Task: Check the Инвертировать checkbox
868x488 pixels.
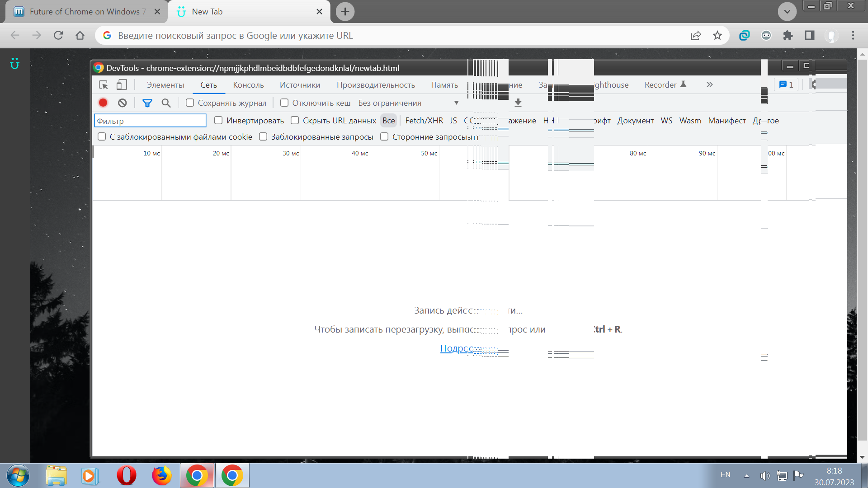Action: 218,121
